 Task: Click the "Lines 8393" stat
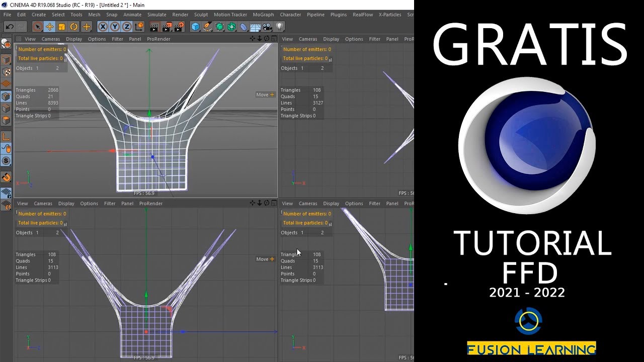[37, 103]
